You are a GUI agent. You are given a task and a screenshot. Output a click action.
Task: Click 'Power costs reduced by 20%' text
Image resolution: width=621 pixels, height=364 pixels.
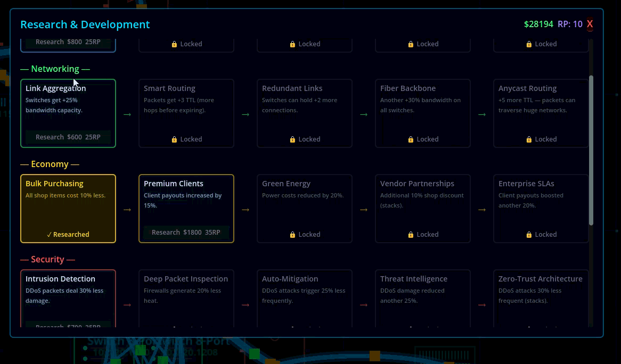[x=303, y=195]
